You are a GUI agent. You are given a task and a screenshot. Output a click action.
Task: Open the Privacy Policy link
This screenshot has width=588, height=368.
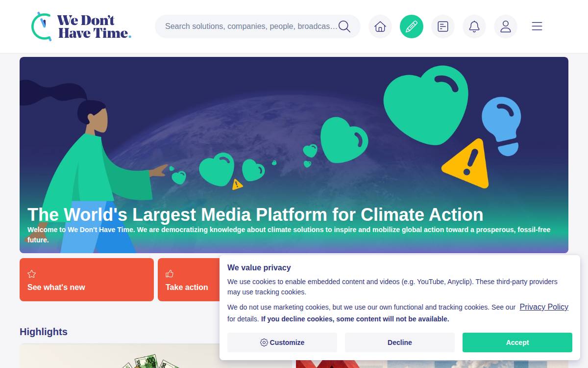[x=544, y=307]
